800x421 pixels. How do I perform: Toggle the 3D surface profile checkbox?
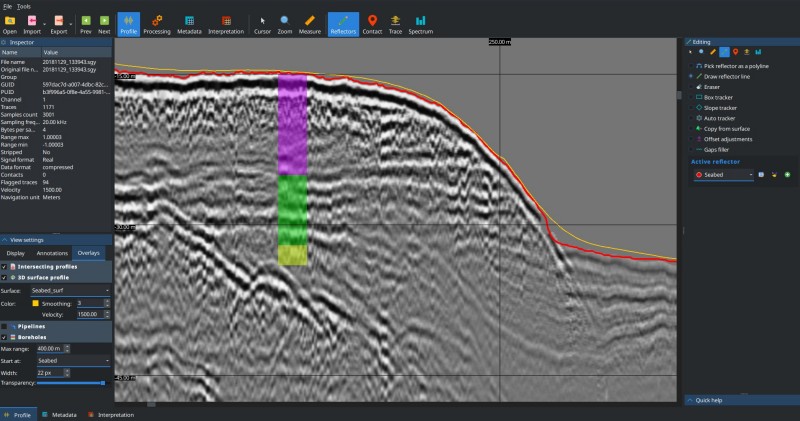tap(4, 278)
